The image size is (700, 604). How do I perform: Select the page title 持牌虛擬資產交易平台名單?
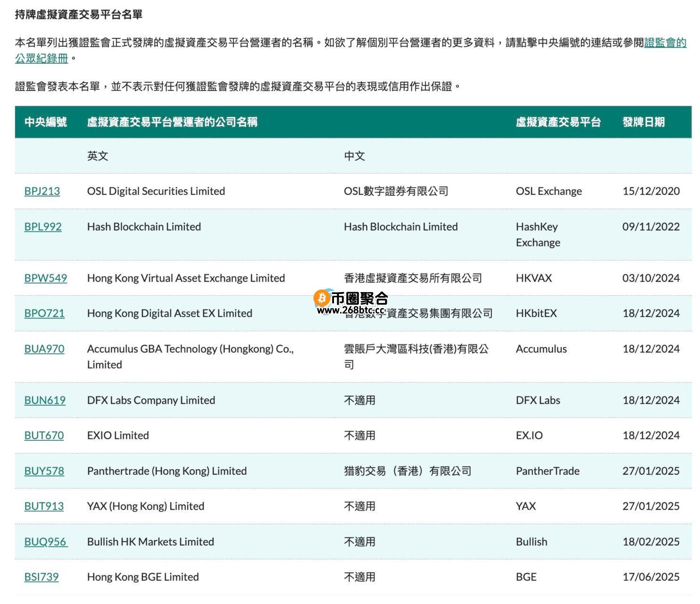[79, 15]
